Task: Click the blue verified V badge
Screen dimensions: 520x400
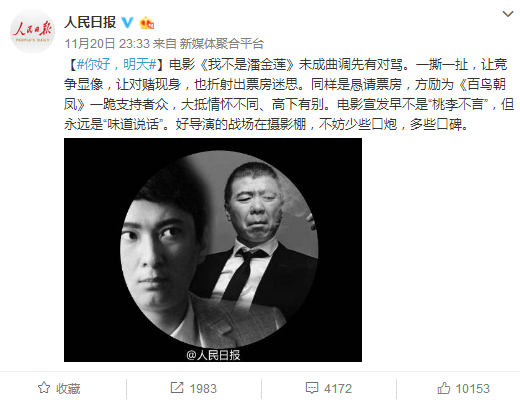Action: [127, 23]
